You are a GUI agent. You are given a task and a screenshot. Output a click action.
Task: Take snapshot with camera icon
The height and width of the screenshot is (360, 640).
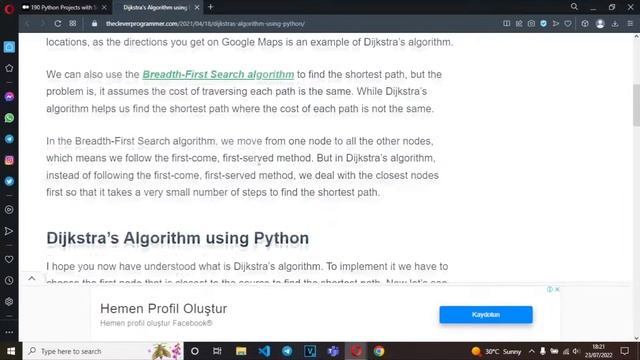(531, 24)
